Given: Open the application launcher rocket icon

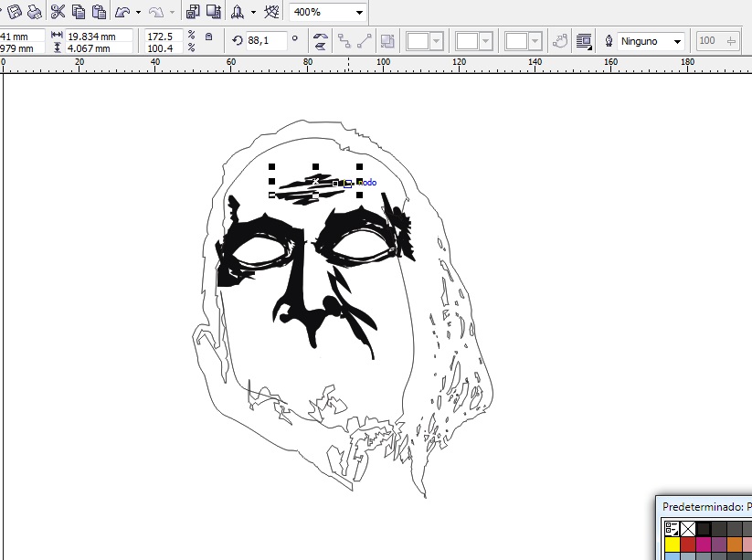Looking at the screenshot, I should (238, 12).
